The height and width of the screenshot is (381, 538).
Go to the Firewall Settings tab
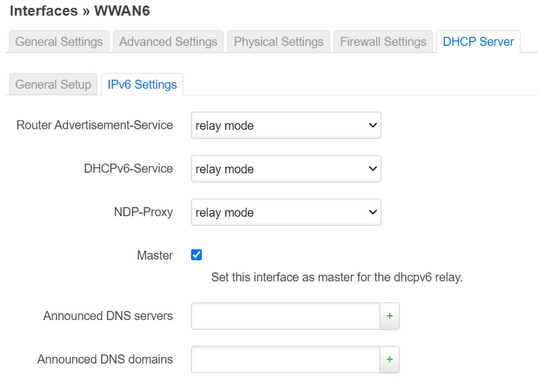[x=383, y=42]
